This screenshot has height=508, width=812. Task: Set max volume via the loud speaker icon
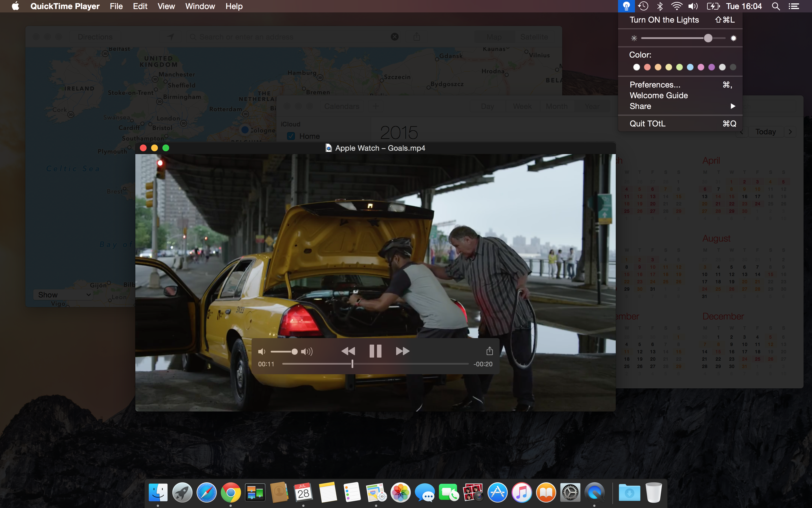(x=307, y=351)
